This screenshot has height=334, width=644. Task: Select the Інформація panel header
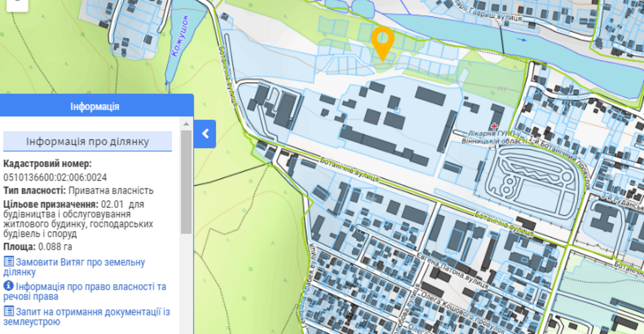pyautogui.click(x=95, y=106)
